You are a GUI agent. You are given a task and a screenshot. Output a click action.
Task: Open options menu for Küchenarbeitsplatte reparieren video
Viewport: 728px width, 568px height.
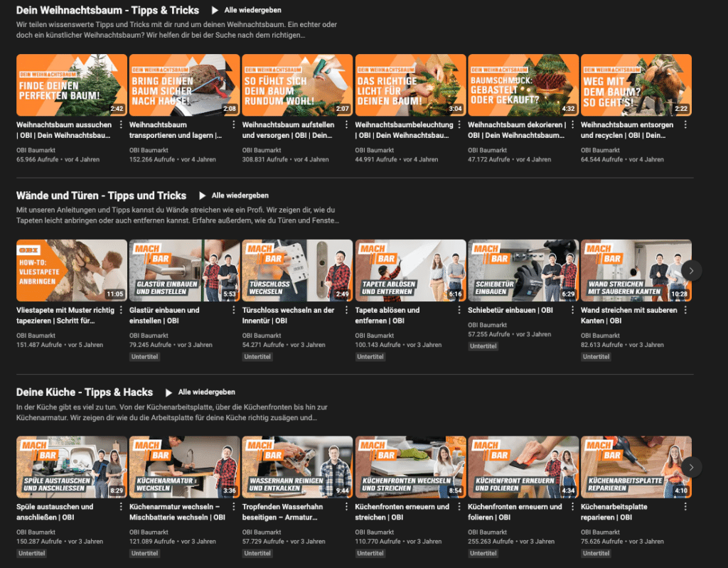[x=685, y=506]
